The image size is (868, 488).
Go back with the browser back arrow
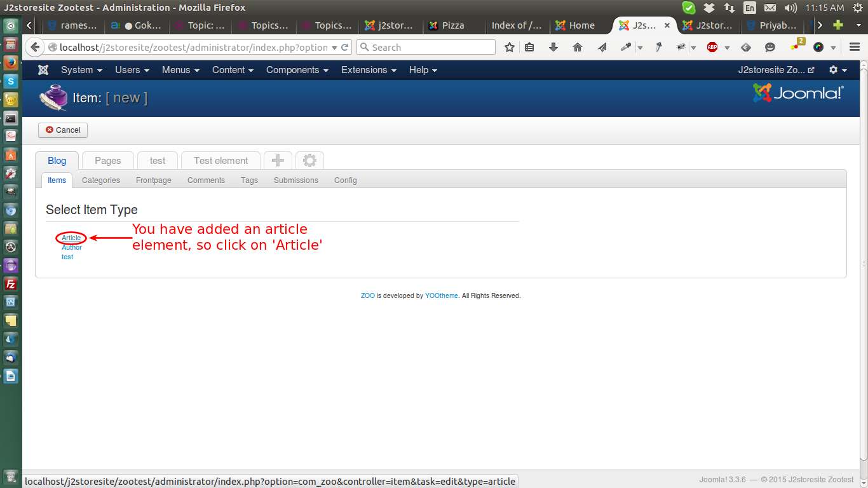tap(35, 48)
